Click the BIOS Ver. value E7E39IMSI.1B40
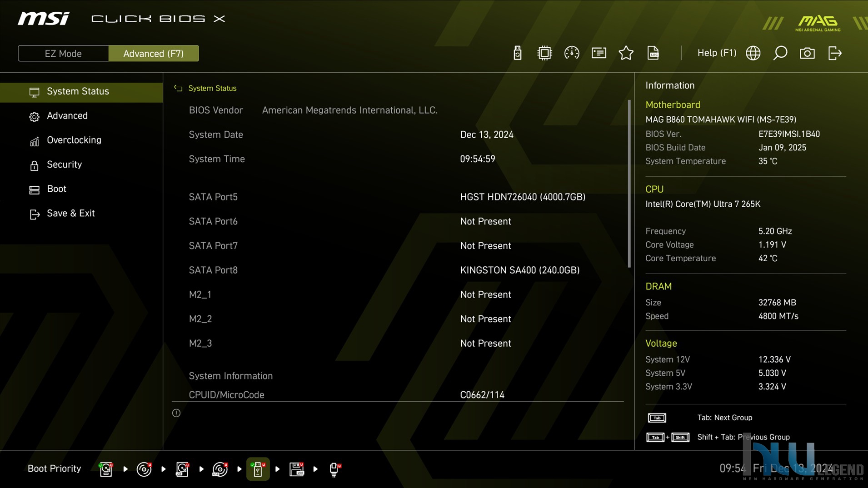This screenshot has height=488, width=868. pos(789,134)
